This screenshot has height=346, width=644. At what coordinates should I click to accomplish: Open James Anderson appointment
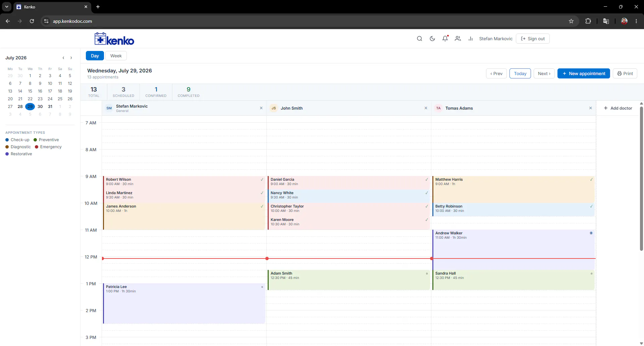click(184, 216)
